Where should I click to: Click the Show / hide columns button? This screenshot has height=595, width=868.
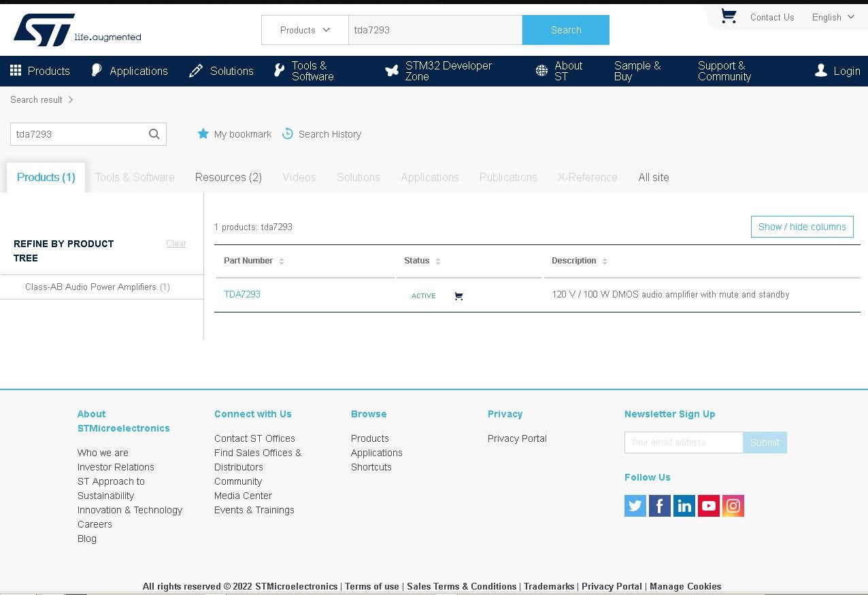[x=802, y=227]
